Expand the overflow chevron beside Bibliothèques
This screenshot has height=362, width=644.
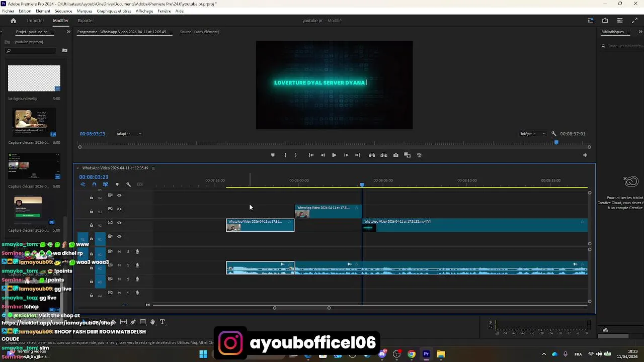(640, 32)
